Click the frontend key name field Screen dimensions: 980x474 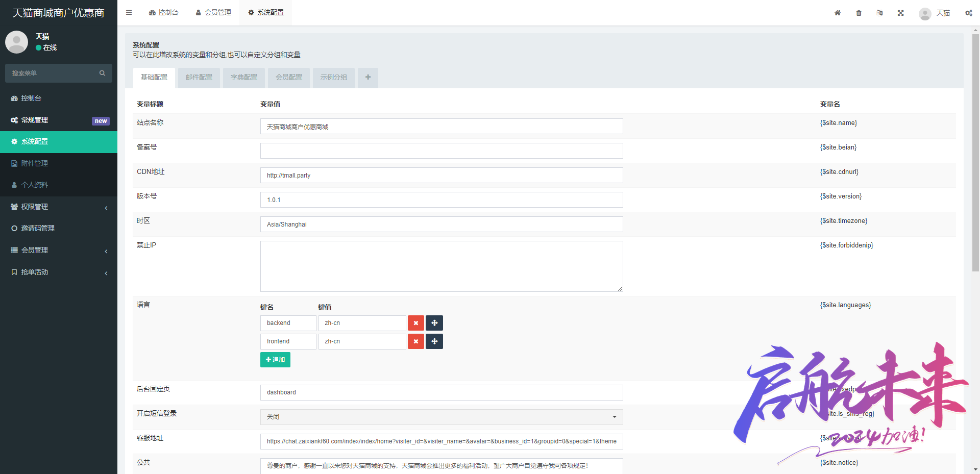288,341
